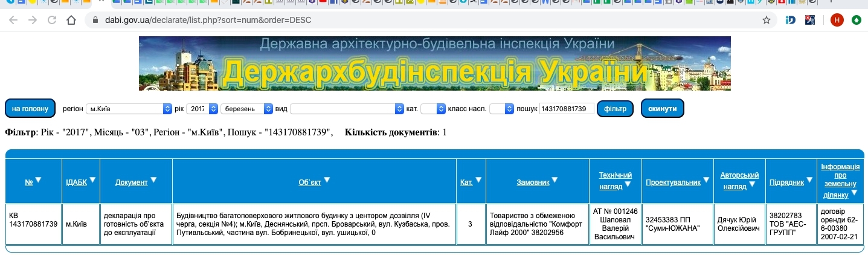Sort by the Підрядник column link
868x255 pixels.
pyautogui.click(x=786, y=182)
